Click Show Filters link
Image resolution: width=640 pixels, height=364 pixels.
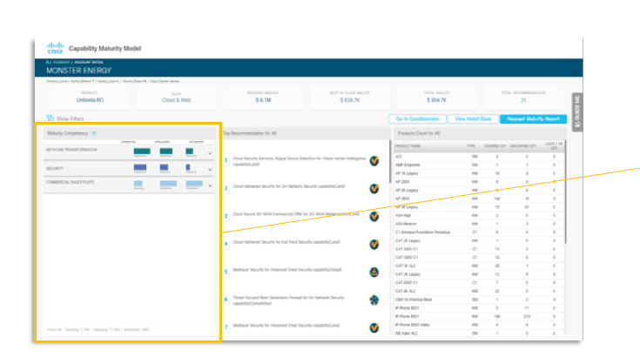click(x=70, y=118)
